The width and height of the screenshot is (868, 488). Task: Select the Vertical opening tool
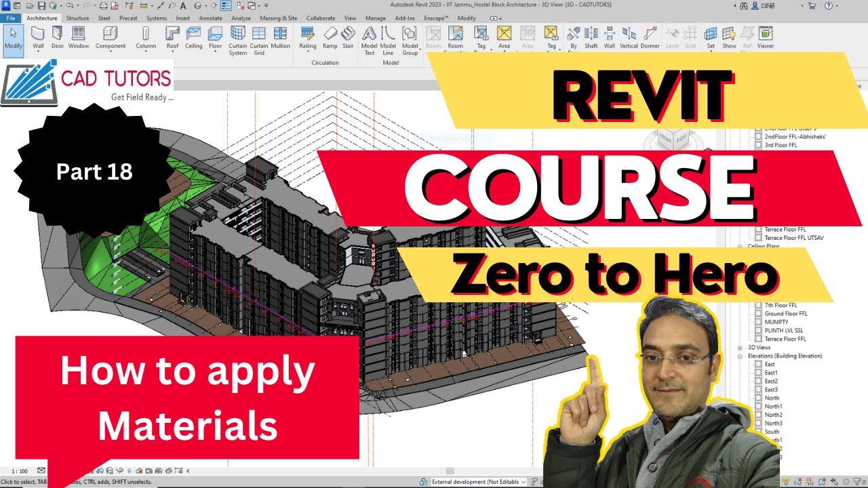tap(629, 38)
